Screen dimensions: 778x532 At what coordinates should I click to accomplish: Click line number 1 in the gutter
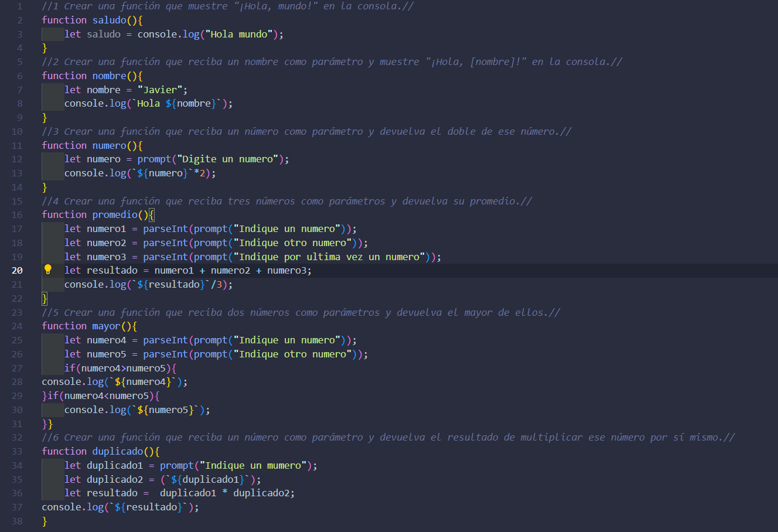[x=20, y=6]
